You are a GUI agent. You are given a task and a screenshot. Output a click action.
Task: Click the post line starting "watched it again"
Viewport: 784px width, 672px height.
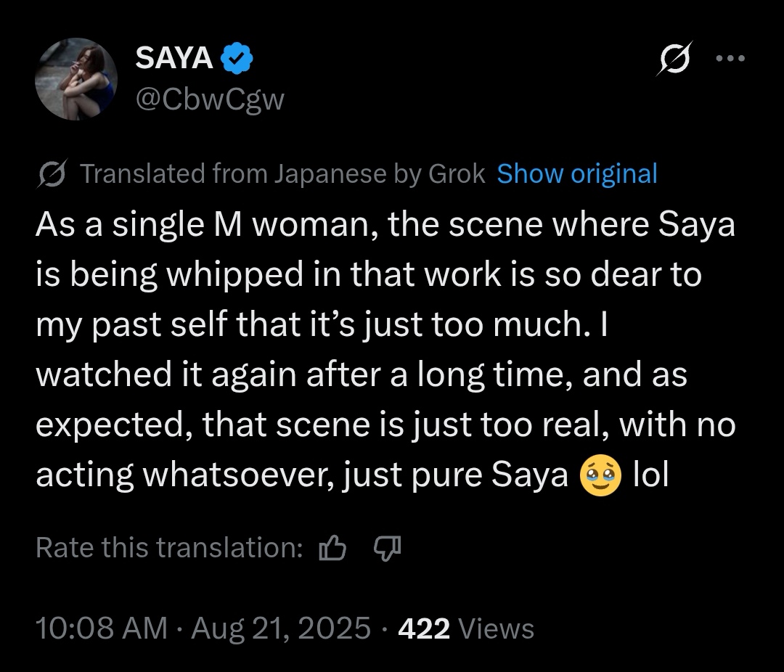coord(361,376)
